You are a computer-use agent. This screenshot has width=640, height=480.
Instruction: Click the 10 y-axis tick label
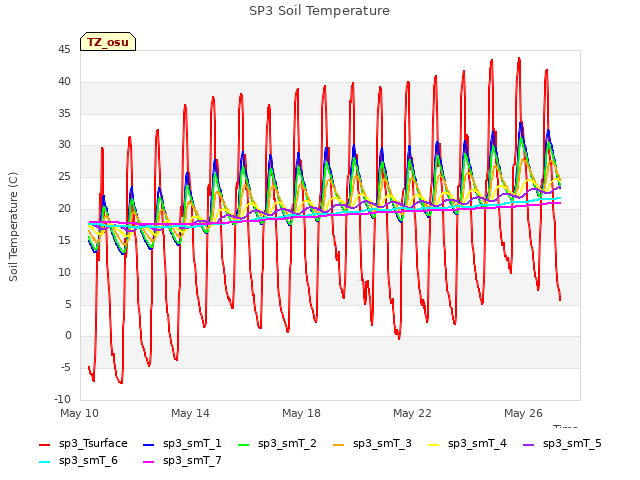tap(64, 272)
